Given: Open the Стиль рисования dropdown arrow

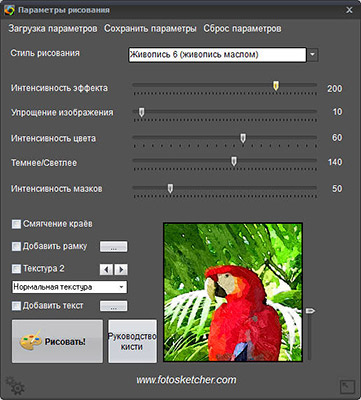Looking at the screenshot, I should click(x=312, y=55).
